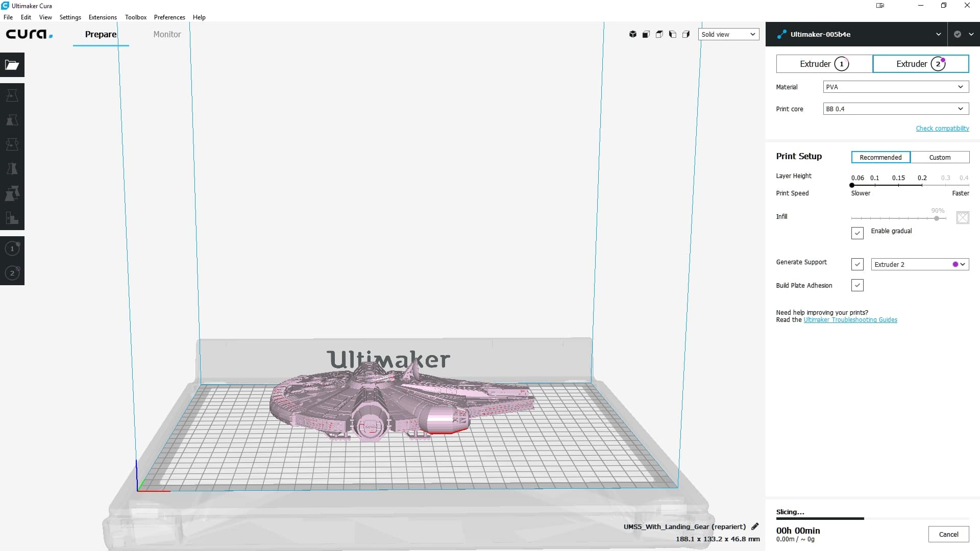Open the Edit menu

coord(26,17)
